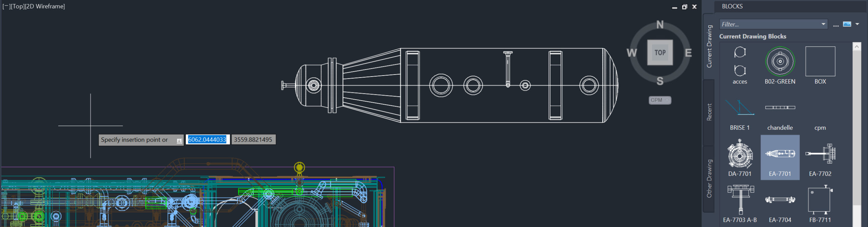Open the Filter combo box dropdown arrow

tap(823, 24)
